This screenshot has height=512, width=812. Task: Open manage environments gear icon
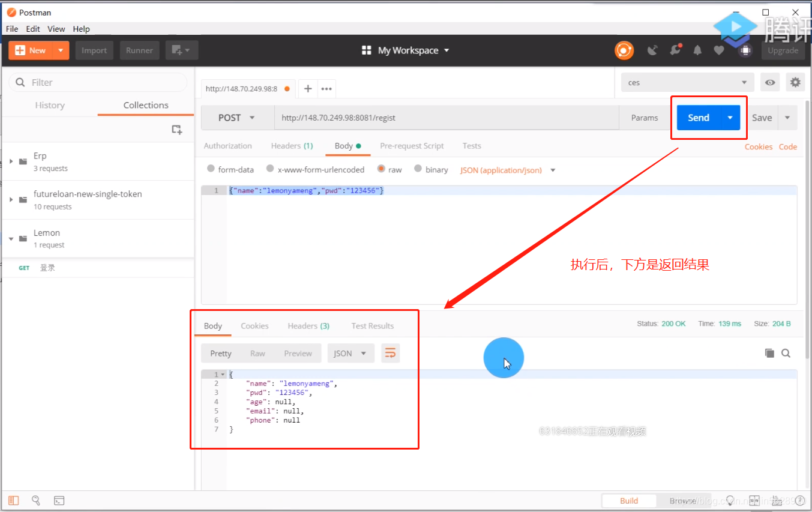click(796, 82)
